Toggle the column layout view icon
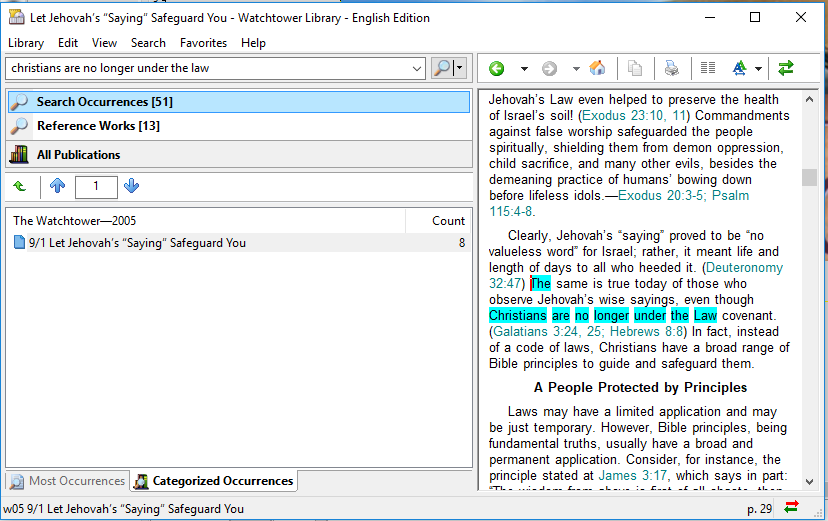828x521 pixels. tap(708, 68)
